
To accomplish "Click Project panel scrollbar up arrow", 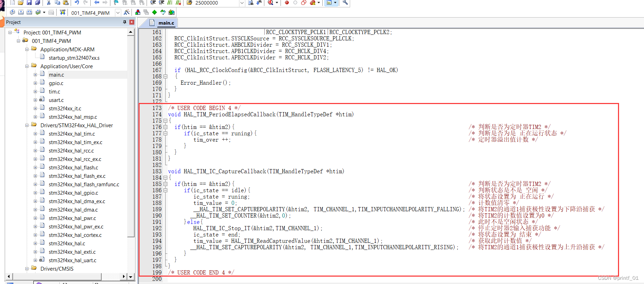I will (x=131, y=32).
